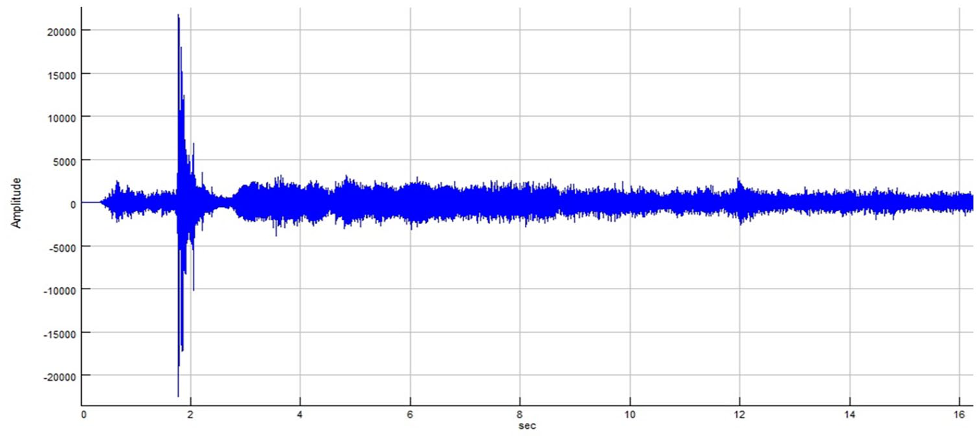Select the 12 second tick label
Viewport: 980px width, 439px height.
pyautogui.click(x=739, y=415)
